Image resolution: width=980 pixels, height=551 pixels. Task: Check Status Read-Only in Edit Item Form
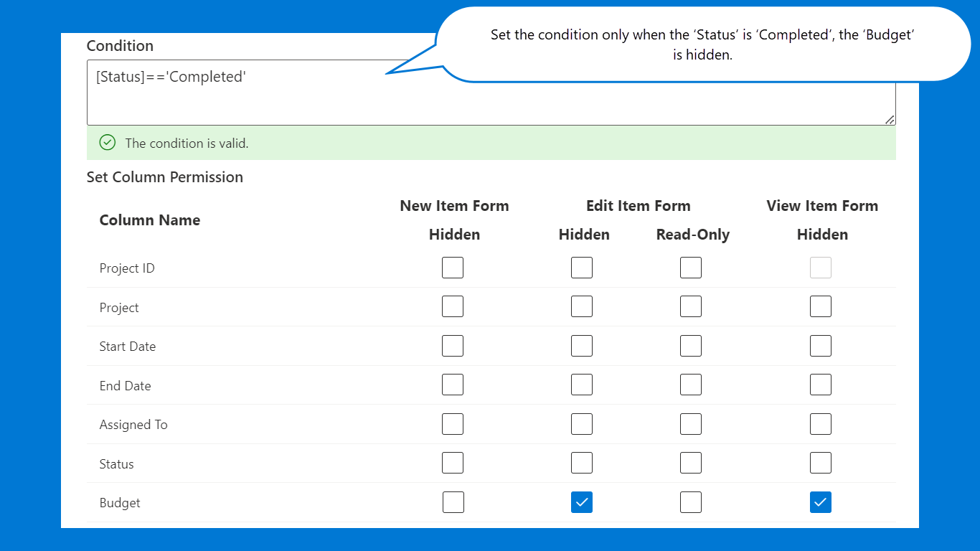coord(691,463)
